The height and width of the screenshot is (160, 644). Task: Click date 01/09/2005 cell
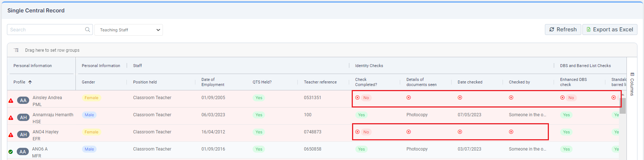coord(213,98)
